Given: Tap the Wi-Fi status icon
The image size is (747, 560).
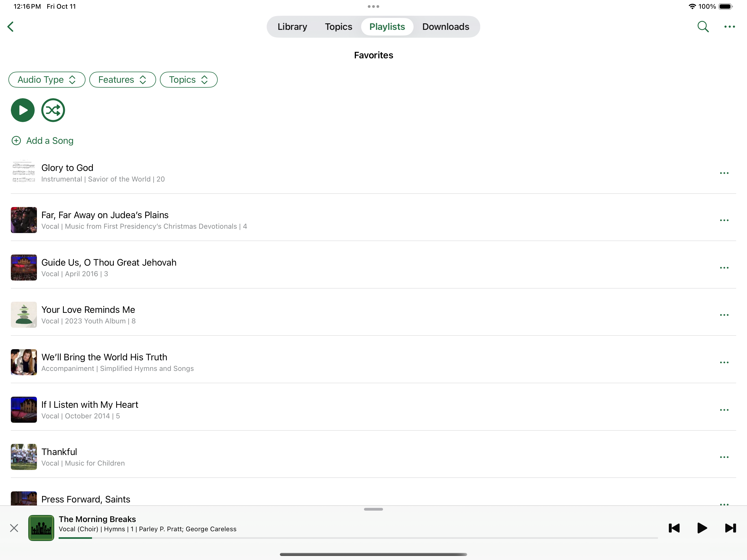Looking at the screenshot, I should [x=692, y=7].
